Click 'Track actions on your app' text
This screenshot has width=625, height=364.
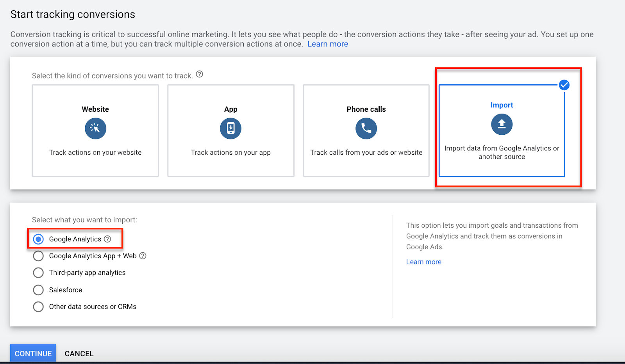coord(231,152)
